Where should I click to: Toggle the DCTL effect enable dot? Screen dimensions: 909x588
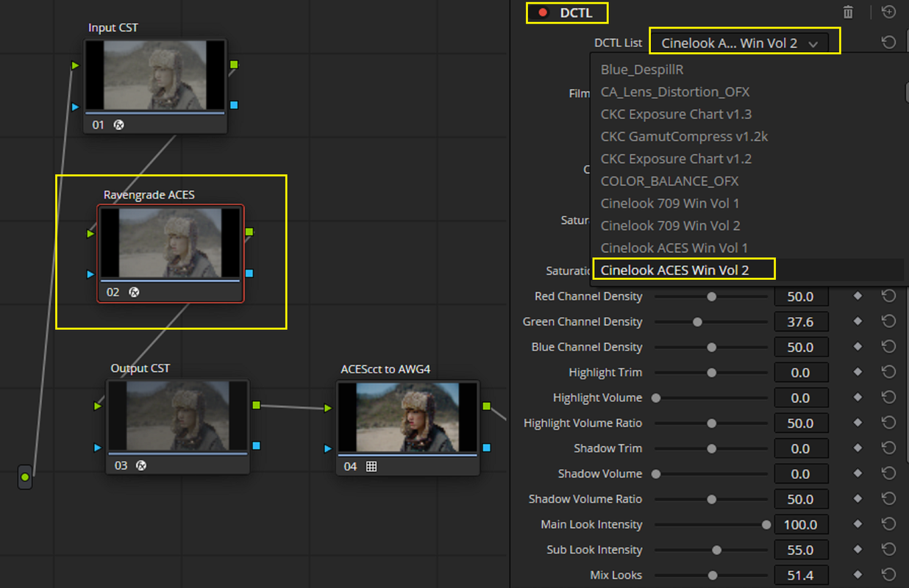[x=543, y=12]
